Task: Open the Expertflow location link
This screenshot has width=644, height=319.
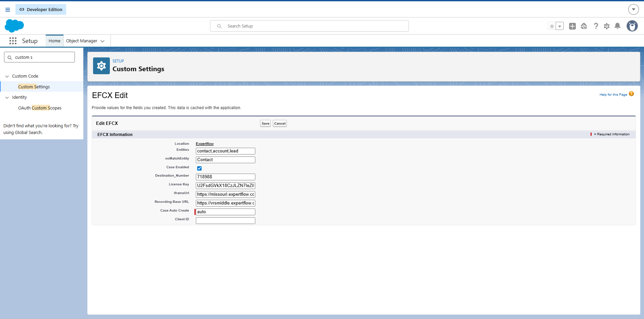Action: 205,144
